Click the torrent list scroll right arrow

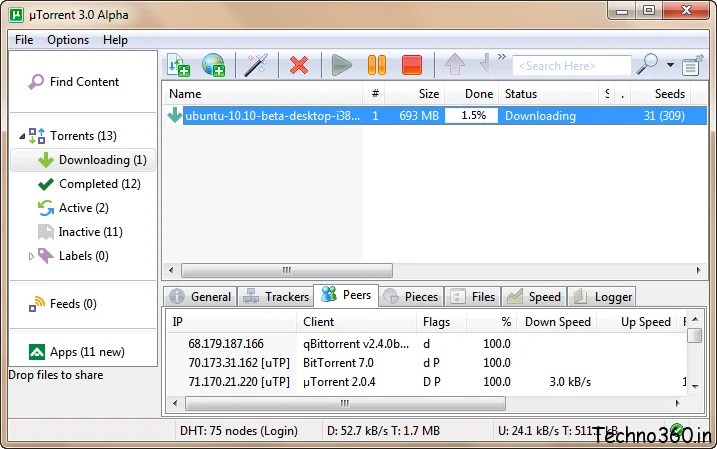[x=698, y=270]
